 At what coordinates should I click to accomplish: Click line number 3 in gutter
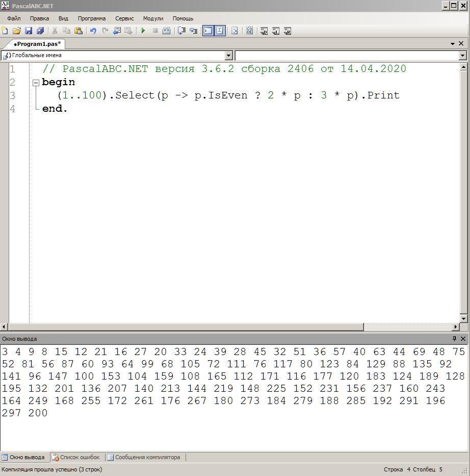pyautogui.click(x=12, y=95)
